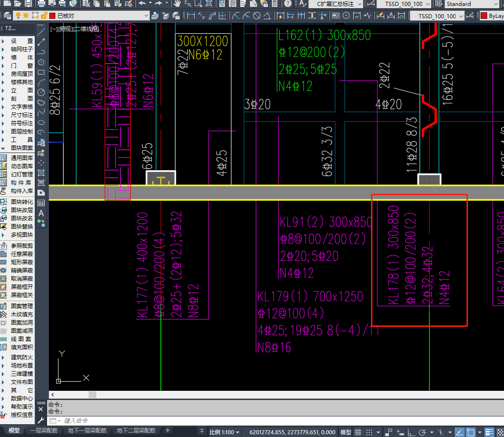Toggle grid display in the status bar

(358, 432)
